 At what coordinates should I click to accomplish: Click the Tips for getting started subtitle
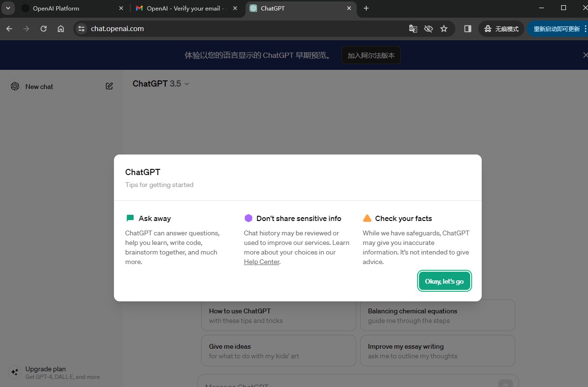(x=159, y=185)
